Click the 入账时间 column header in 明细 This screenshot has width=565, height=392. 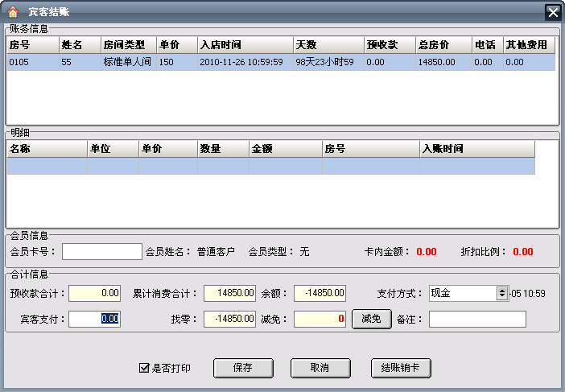(477, 149)
